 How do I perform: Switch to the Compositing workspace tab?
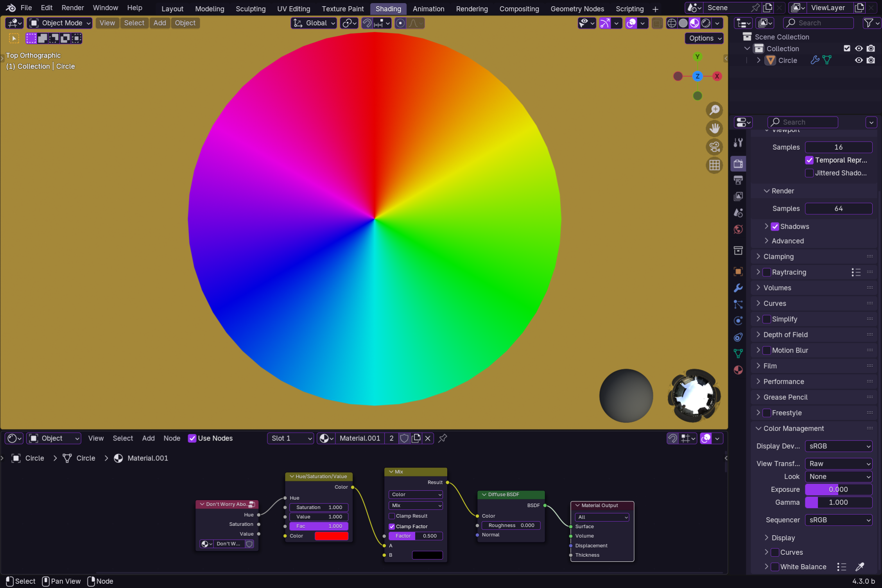[519, 9]
